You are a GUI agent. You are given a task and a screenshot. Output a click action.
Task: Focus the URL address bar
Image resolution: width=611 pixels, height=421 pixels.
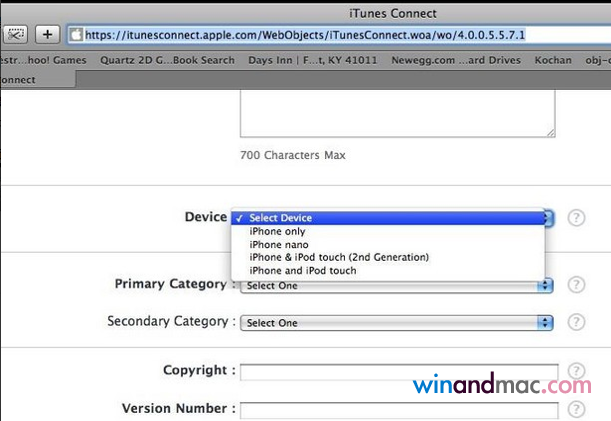coord(320,35)
